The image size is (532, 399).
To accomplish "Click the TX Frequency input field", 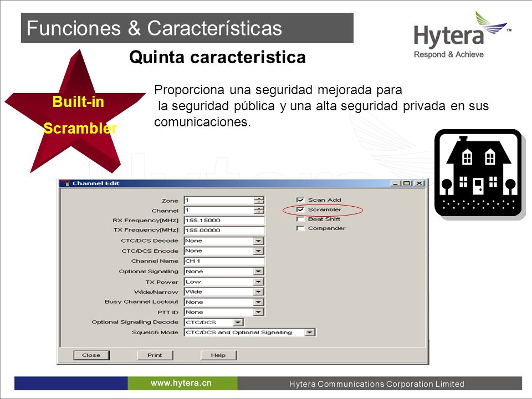I will coord(224,231).
